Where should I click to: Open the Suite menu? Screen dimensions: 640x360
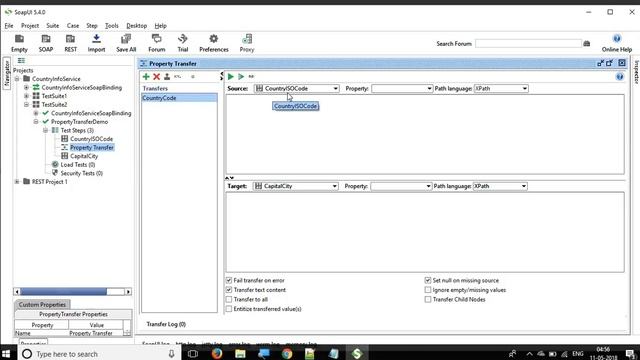pos(52,26)
